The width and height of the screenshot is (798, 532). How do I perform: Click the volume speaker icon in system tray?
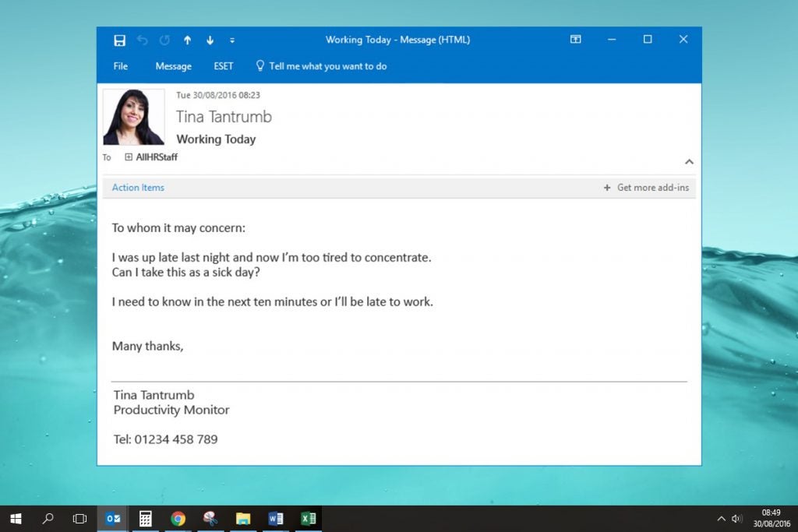[x=736, y=519]
